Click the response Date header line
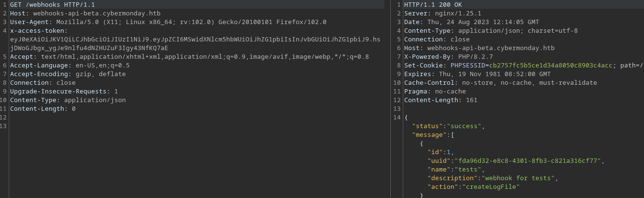The height and width of the screenshot is (198, 644). pos(471,22)
